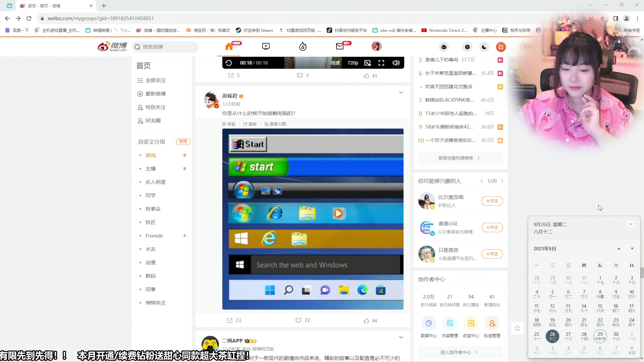Toggle dark mode moon icon
Screen dimensions: 644x362
point(484,47)
